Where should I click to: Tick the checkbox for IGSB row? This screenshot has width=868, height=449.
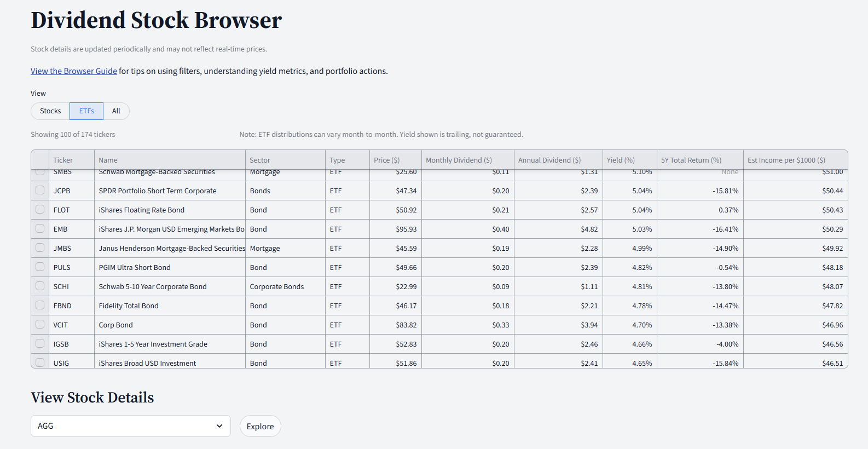click(40, 343)
